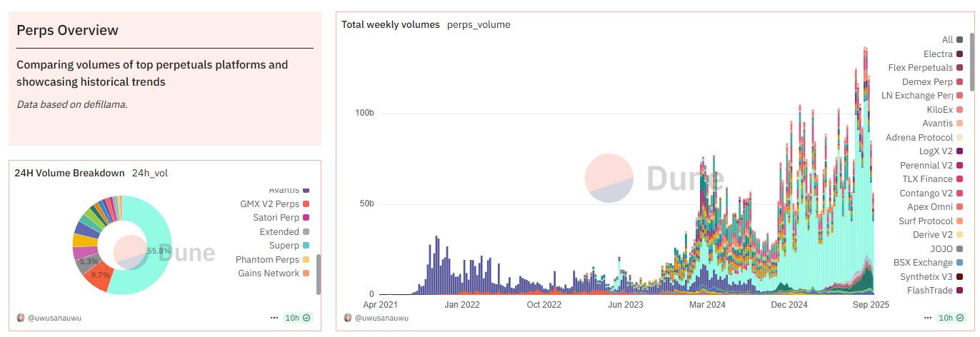Toggle the TLX Finance legend entry
This screenshot has width=980, height=337.
click(932, 179)
